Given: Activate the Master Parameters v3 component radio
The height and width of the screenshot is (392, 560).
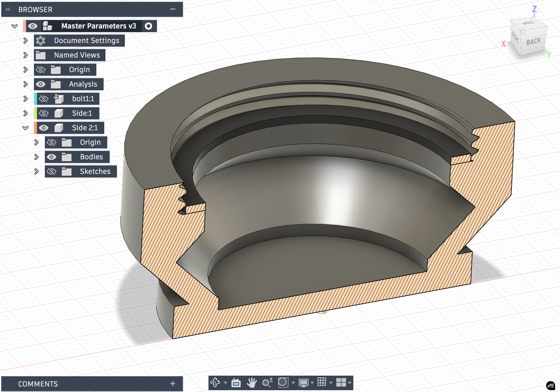Looking at the screenshot, I should tap(149, 26).
